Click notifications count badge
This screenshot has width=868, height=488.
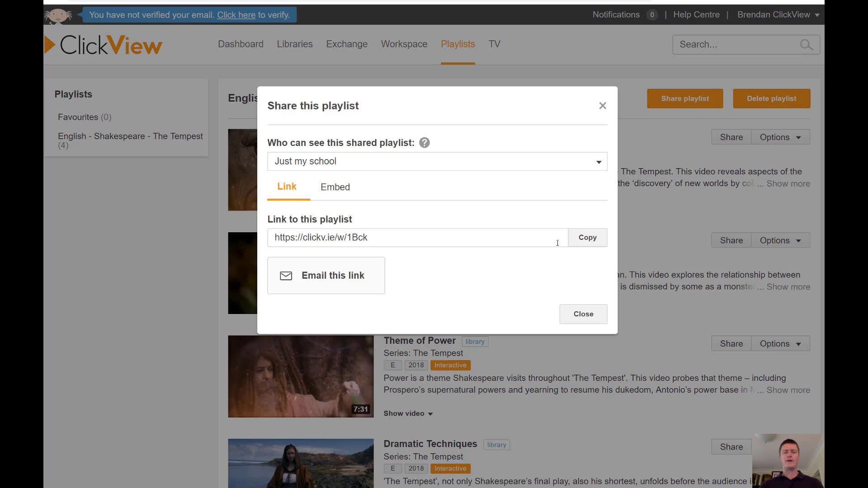[651, 15]
